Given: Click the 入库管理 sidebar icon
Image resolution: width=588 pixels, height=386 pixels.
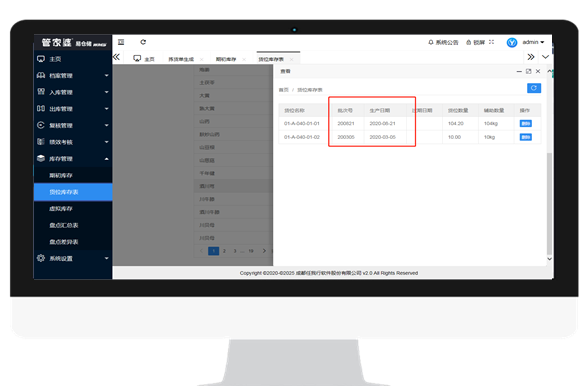Looking at the screenshot, I should coord(41,92).
